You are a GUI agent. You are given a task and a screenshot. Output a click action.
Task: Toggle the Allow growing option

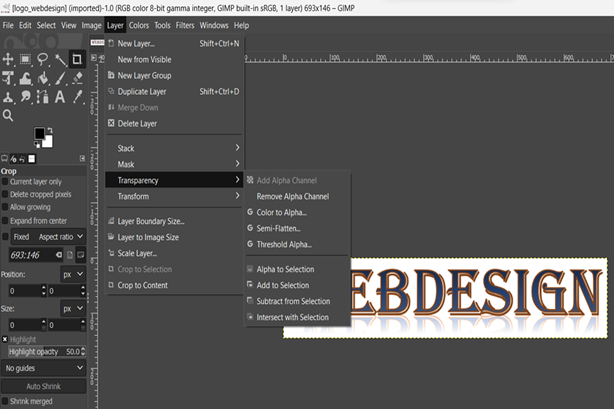pos(6,205)
